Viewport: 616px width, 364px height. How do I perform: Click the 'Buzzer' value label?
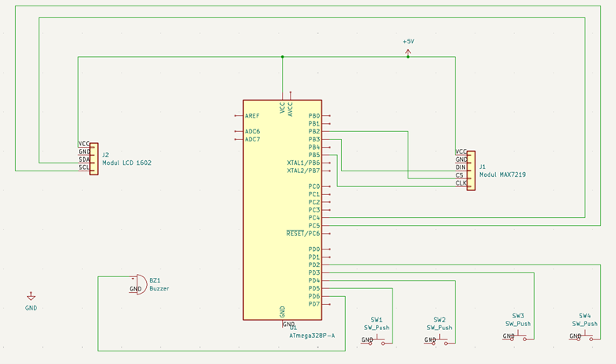pyautogui.click(x=159, y=288)
